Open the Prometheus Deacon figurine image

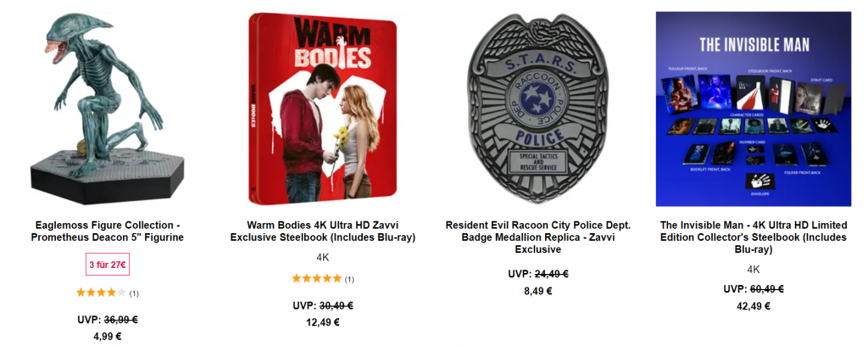tap(108, 109)
